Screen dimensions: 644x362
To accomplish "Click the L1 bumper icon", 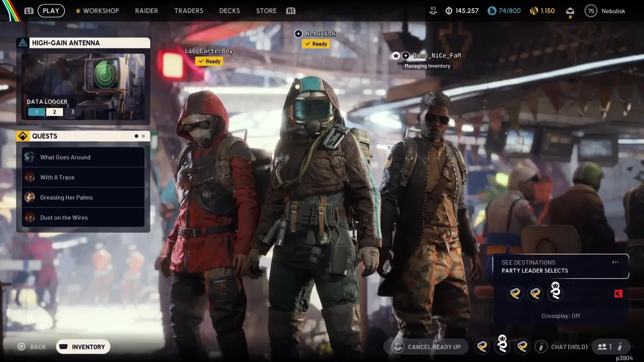I will (x=29, y=11).
